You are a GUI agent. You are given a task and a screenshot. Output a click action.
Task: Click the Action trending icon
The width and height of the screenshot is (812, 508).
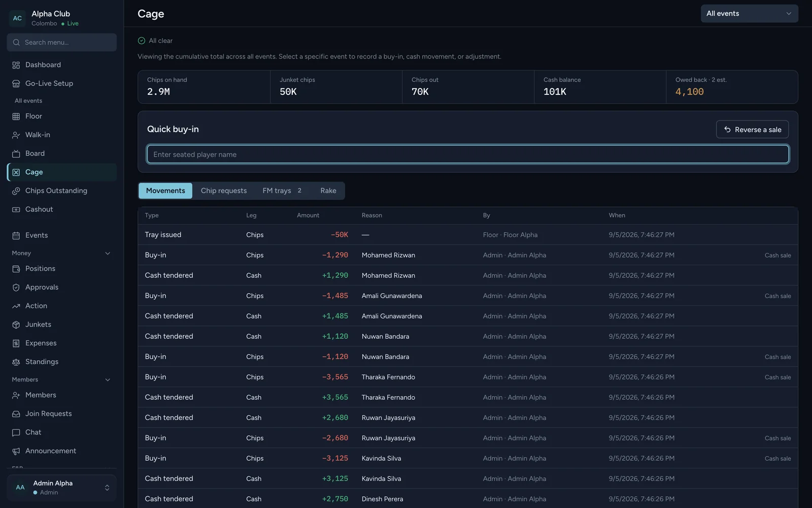coord(16,306)
